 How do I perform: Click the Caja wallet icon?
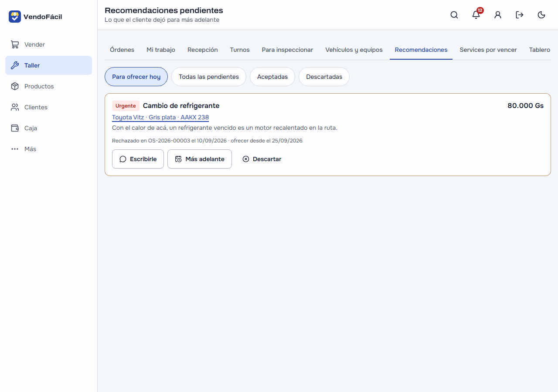[15, 128]
